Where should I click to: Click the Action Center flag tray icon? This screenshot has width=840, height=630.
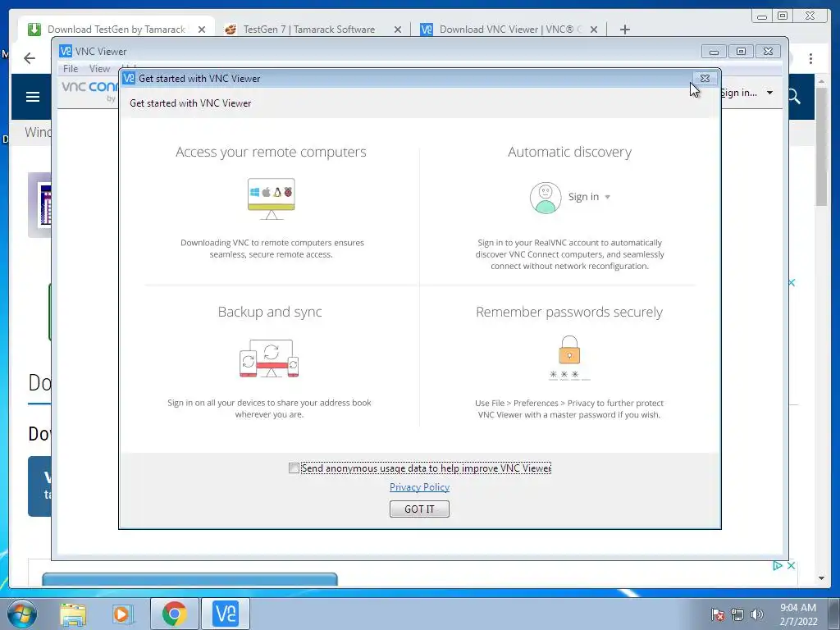click(717, 614)
